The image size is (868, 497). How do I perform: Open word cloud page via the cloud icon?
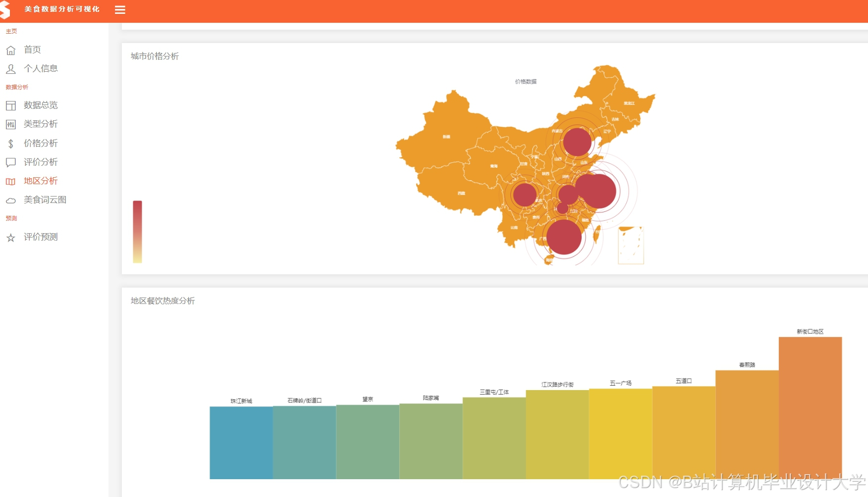tap(11, 200)
